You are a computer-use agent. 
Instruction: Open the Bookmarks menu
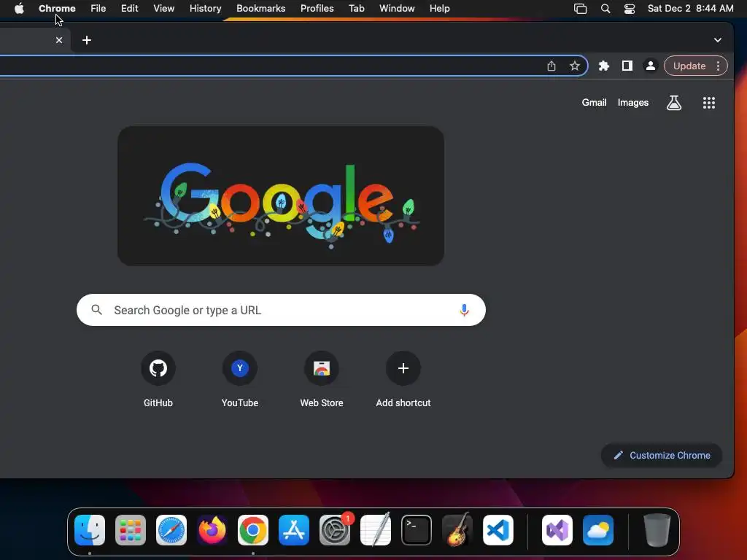pyautogui.click(x=260, y=9)
